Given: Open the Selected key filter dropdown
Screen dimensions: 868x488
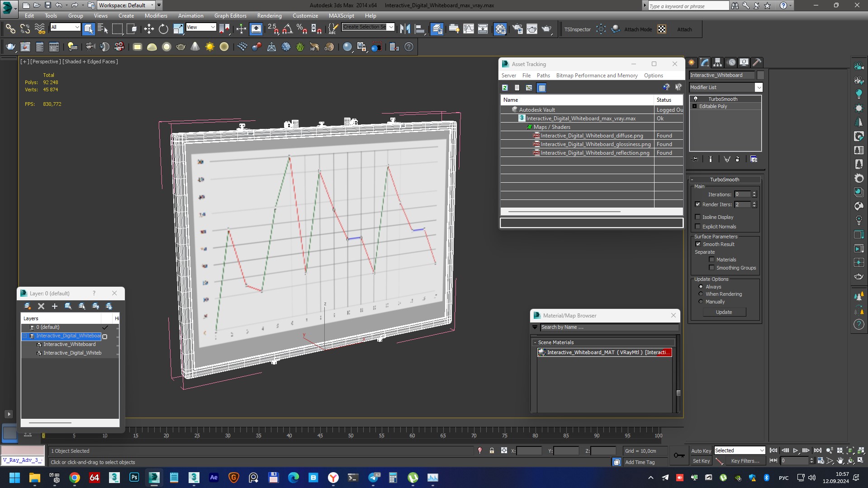Looking at the screenshot, I should click(x=740, y=450).
